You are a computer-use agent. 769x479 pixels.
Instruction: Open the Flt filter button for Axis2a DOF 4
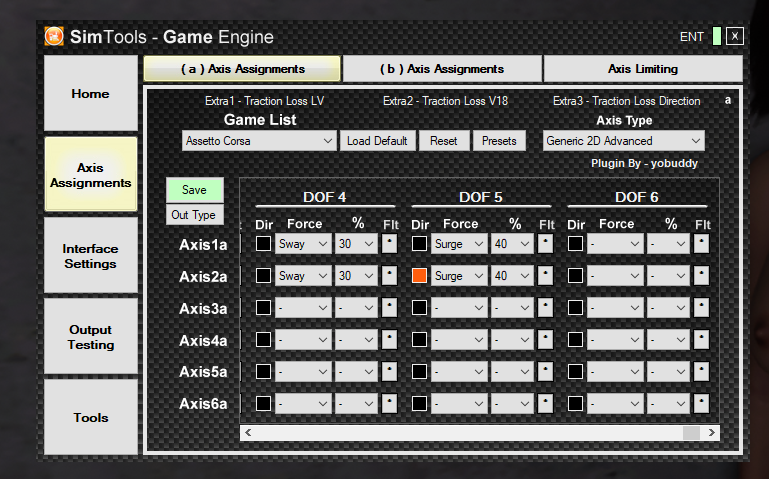389,276
